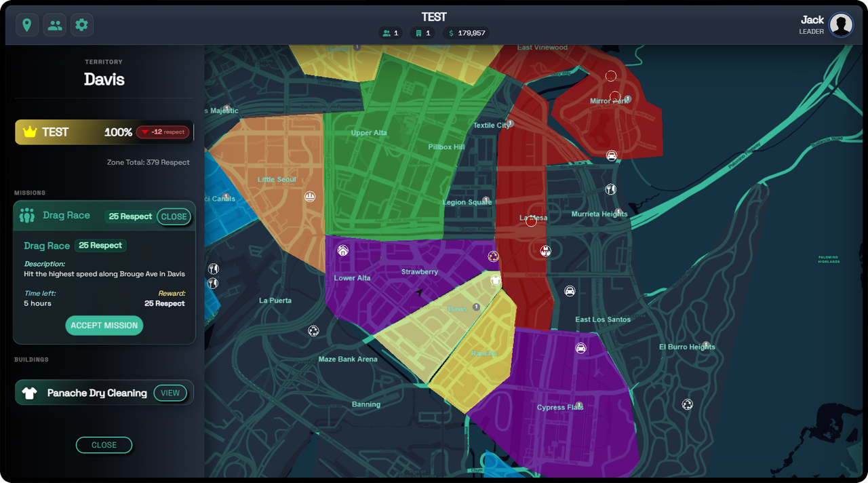Accept the Drag Race mission
Screen dimensions: 868x483
(x=104, y=326)
